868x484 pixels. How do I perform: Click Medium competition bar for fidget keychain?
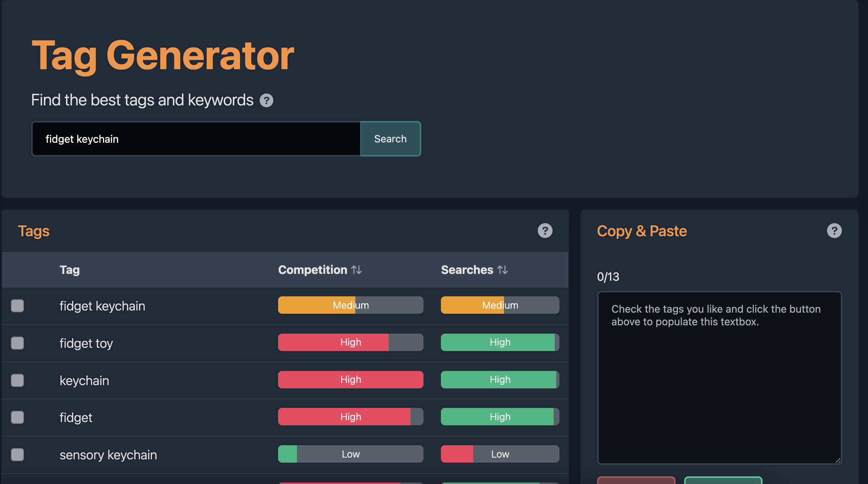[351, 305]
